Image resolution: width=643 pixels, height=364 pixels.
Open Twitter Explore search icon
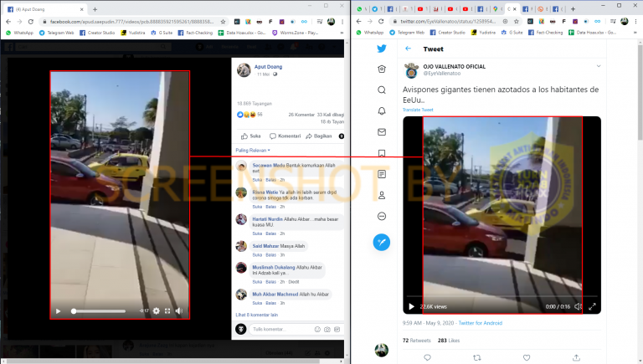pyautogui.click(x=382, y=90)
